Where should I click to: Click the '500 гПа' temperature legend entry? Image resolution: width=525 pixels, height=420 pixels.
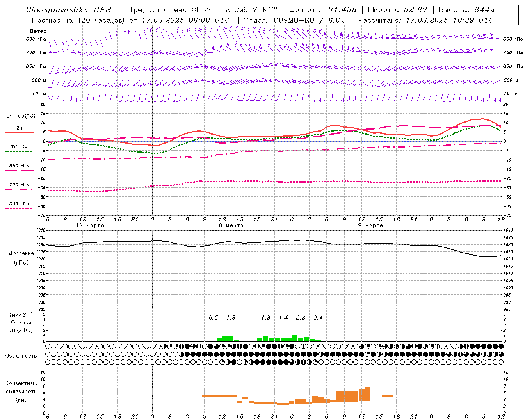(x=19, y=203)
